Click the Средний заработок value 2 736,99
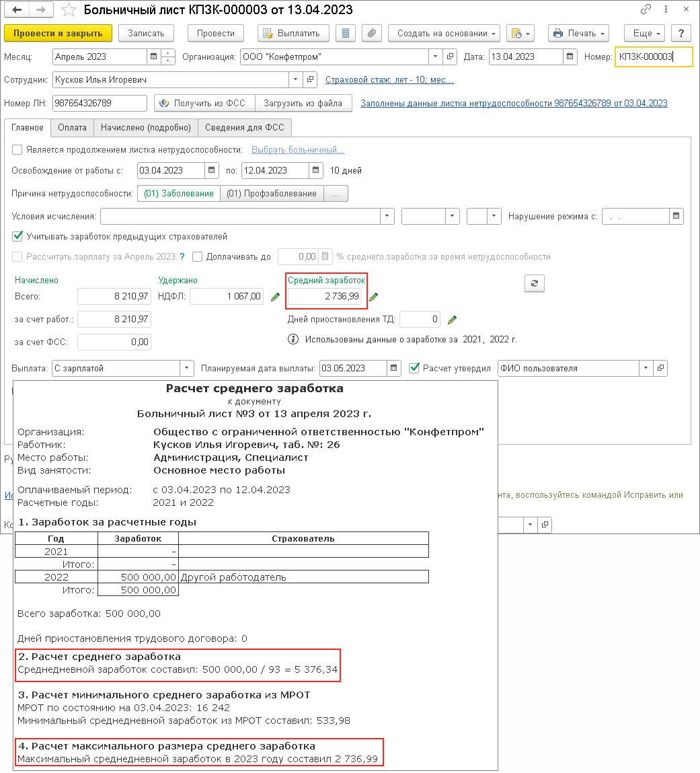Image resolution: width=700 pixels, height=773 pixels. click(325, 296)
